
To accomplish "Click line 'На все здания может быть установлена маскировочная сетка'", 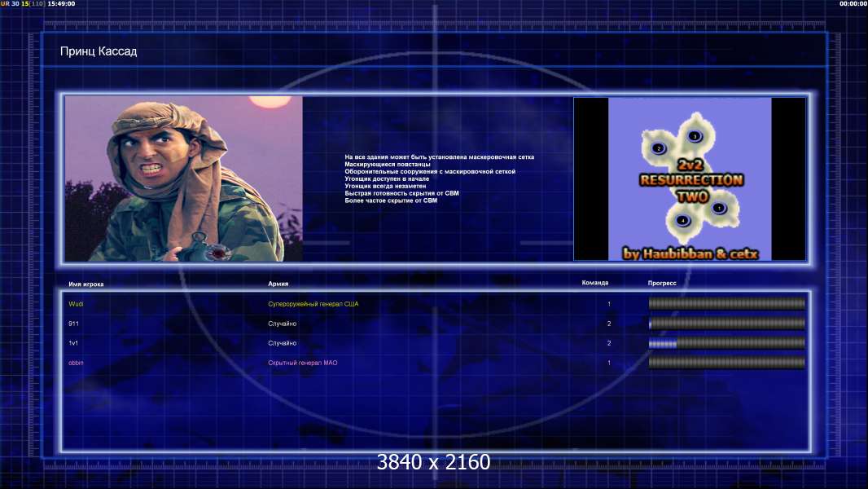I will pyautogui.click(x=440, y=157).
